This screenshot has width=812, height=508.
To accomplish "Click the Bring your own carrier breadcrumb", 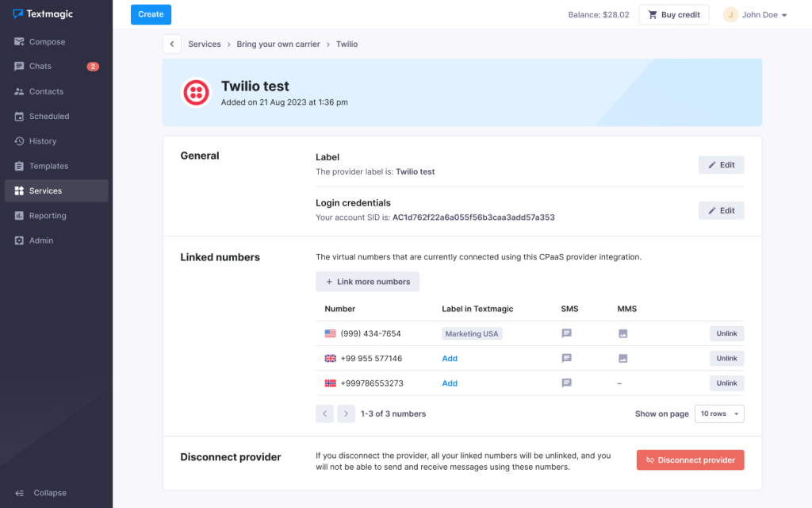I will click(x=278, y=44).
